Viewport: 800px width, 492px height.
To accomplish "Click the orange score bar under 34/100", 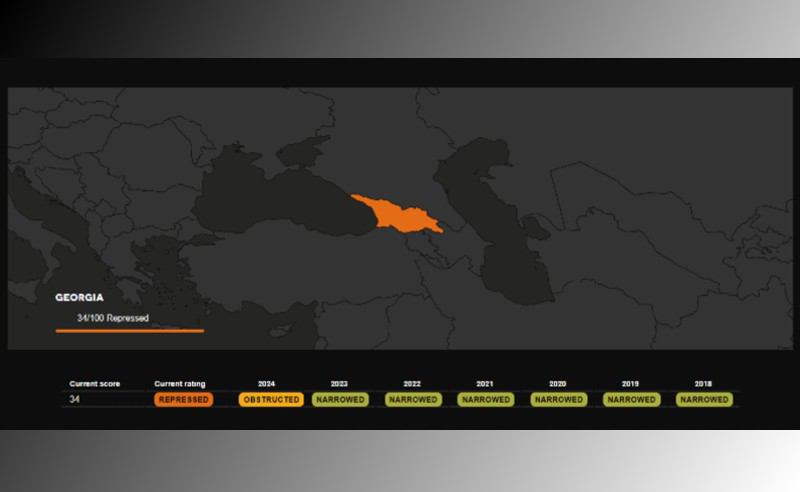I will click(129, 330).
